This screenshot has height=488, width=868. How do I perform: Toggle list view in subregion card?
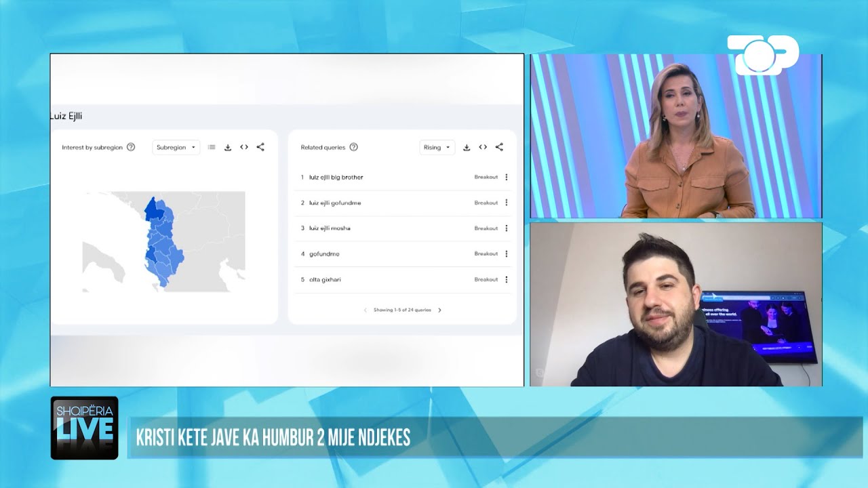[212, 147]
